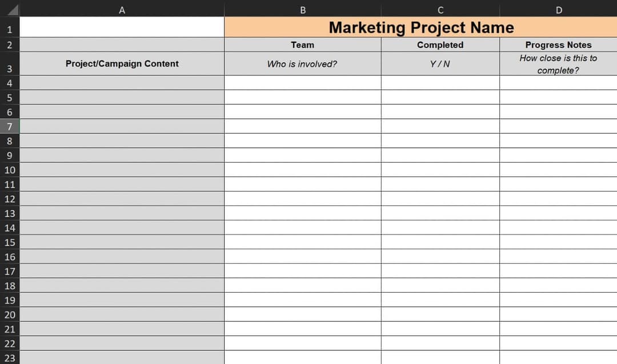Click the How close is this to complete cell

point(558,64)
